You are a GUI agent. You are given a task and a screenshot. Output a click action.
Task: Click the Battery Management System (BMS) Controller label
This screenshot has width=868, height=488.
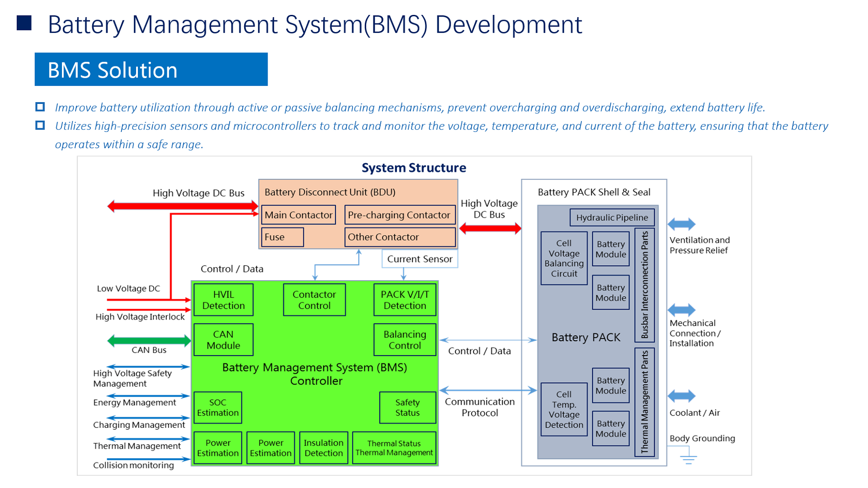(x=315, y=374)
